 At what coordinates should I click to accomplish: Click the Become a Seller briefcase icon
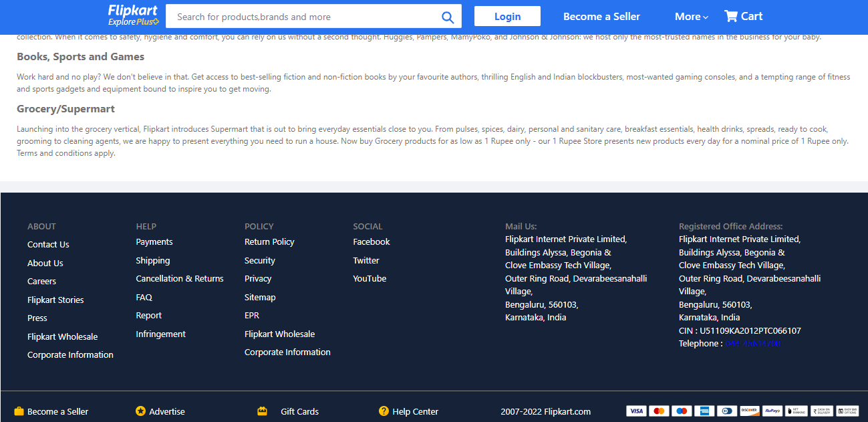click(19, 411)
